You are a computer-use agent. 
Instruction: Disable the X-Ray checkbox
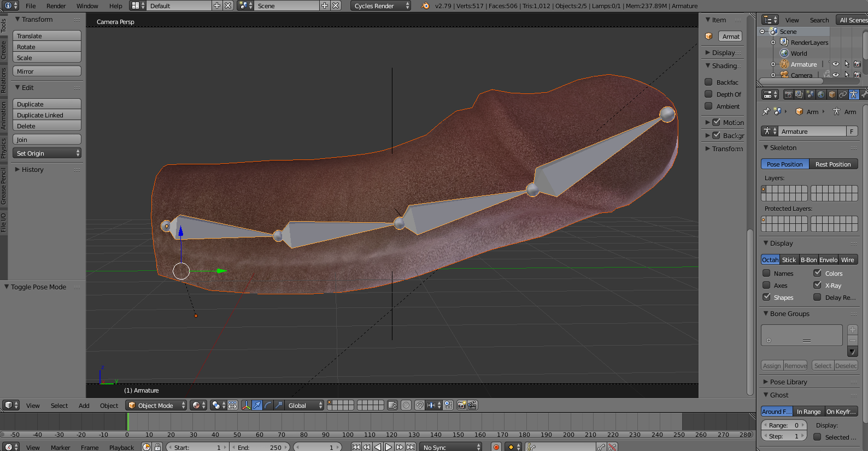[x=818, y=285]
